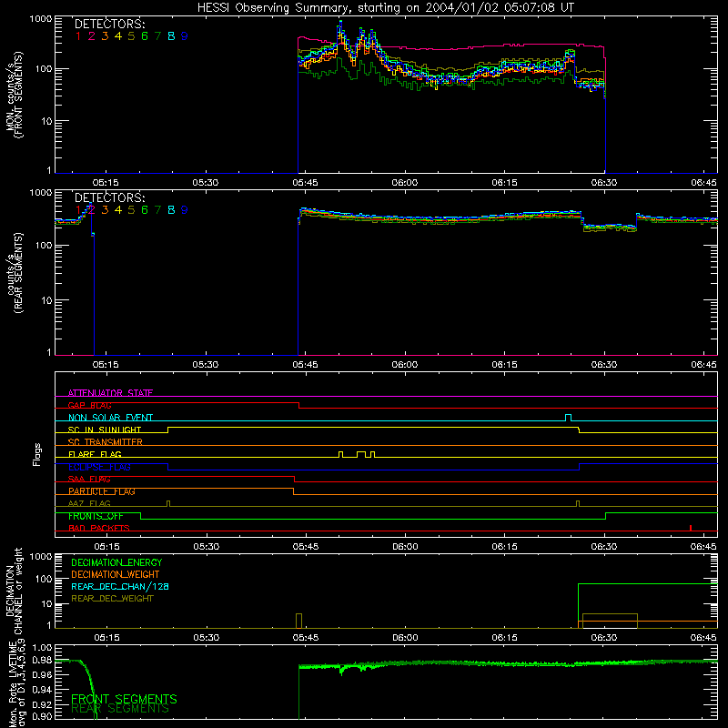728x728 pixels.
Task: Select the BAD_PACKETS flag label
Action: click(99, 528)
